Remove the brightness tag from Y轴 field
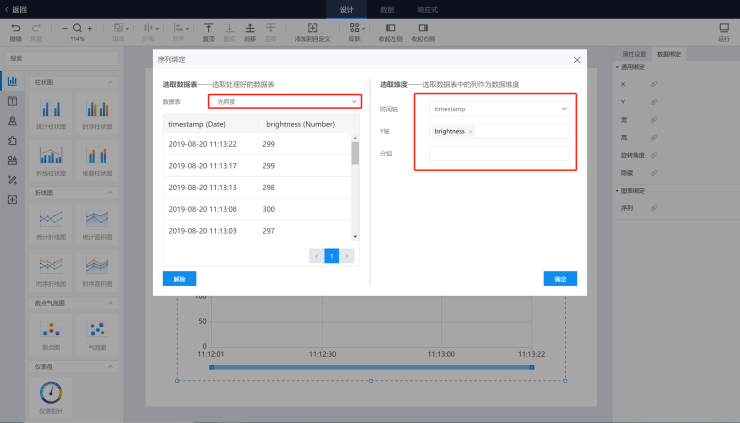This screenshot has height=423, width=740. (471, 132)
